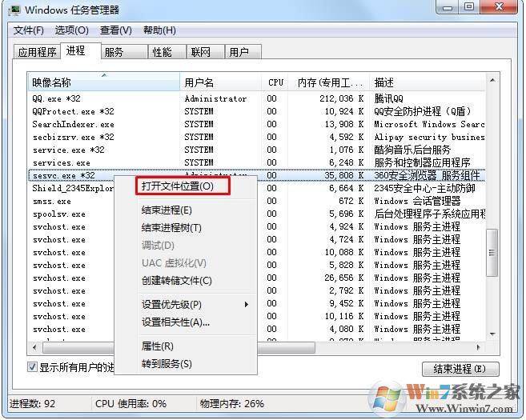Click the 360安全浏览器 服务组件 description
This screenshot has height=420, width=526.
point(427,175)
